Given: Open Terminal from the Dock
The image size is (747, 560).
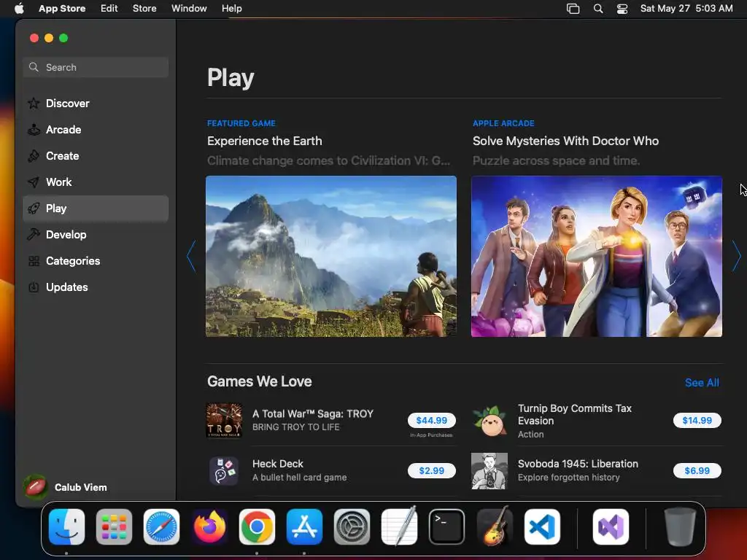Looking at the screenshot, I should point(447,526).
